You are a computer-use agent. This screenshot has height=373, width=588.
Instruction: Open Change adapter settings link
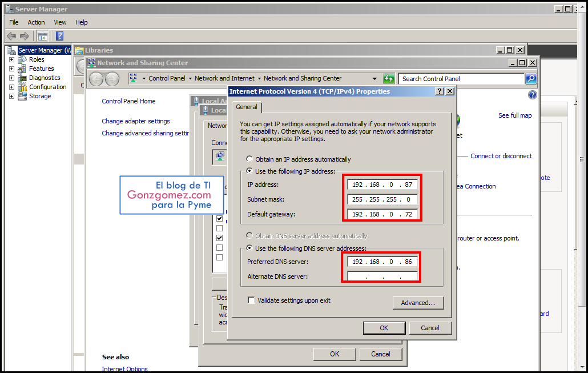(x=136, y=121)
